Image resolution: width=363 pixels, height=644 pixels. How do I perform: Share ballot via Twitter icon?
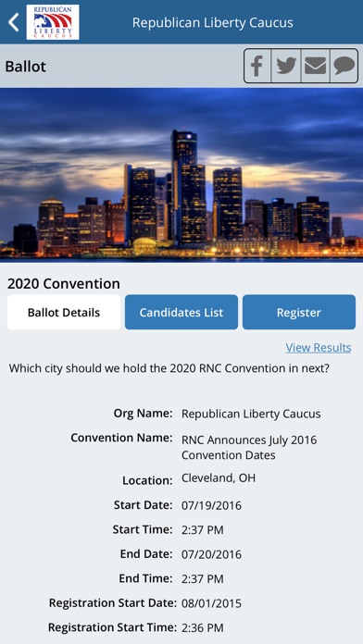pyautogui.click(x=286, y=66)
